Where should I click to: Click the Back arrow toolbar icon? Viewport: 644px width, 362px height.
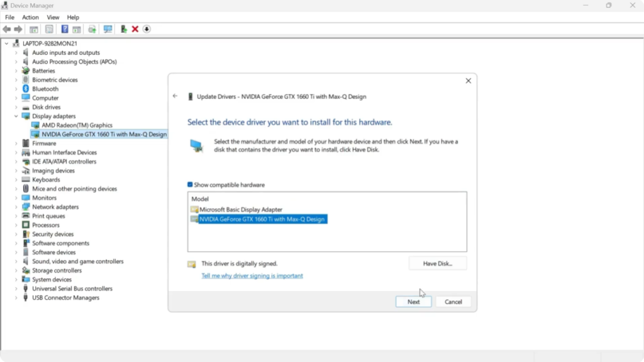[6, 29]
